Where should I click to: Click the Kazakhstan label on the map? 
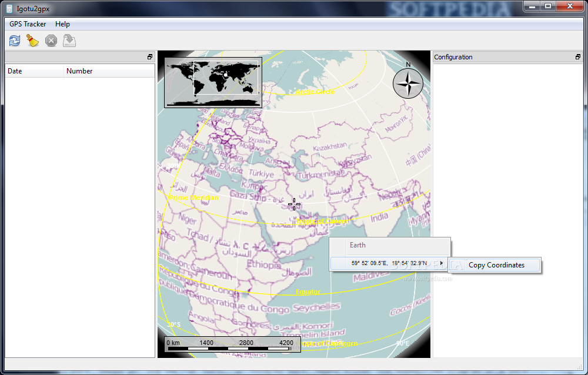pos(330,146)
